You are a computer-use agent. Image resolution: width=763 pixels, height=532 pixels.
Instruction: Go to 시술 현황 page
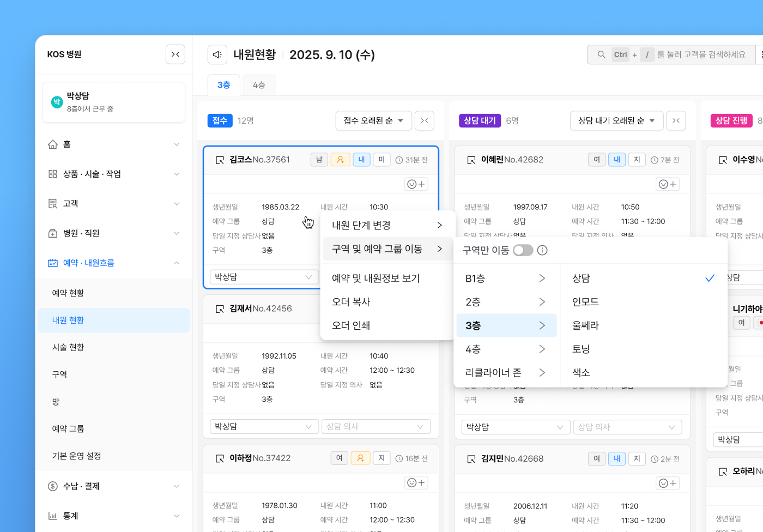tap(114, 347)
